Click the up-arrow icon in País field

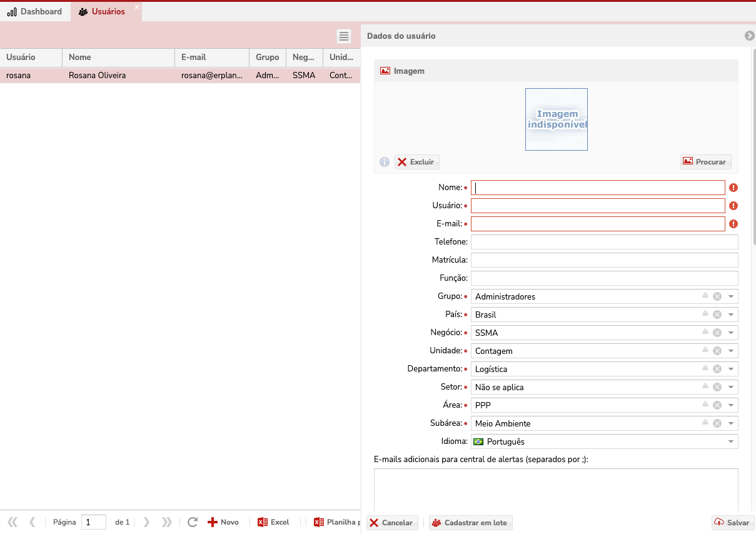tap(705, 313)
